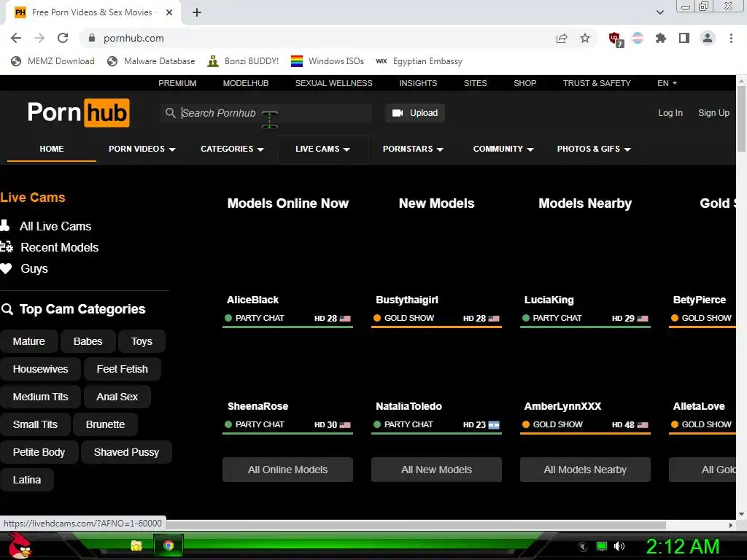The height and width of the screenshot is (560, 747).
Task: Open the PREMIUM top menu item
Action: click(177, 83)
